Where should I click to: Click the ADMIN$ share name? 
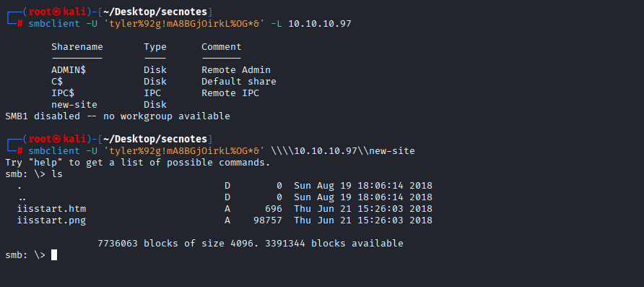[69, 70]
